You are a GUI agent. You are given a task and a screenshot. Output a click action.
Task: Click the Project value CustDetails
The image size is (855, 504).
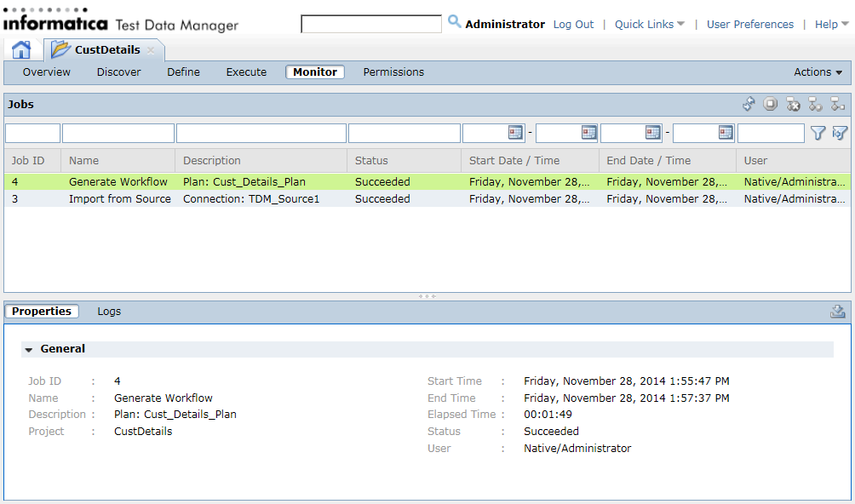tap(143, 432)
